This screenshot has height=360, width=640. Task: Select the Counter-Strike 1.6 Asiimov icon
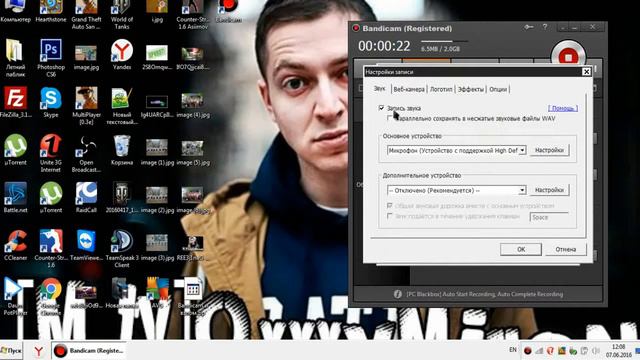point(192,15)
